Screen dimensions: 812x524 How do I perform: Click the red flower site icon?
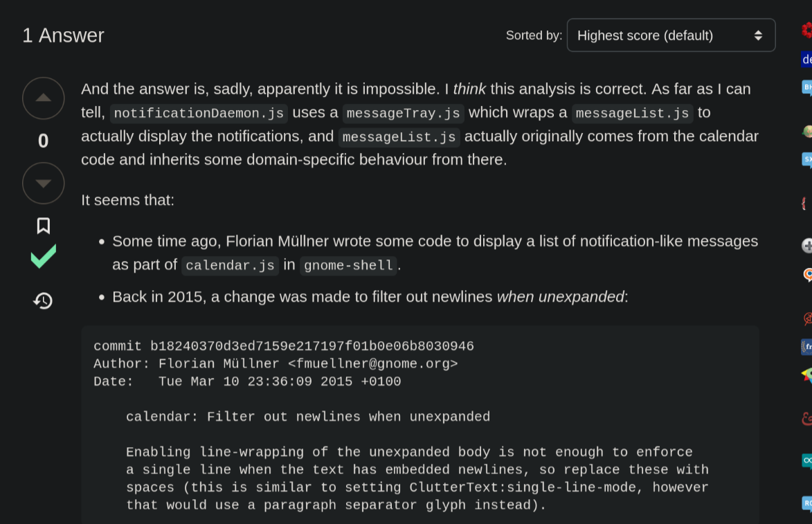(806, 30)
